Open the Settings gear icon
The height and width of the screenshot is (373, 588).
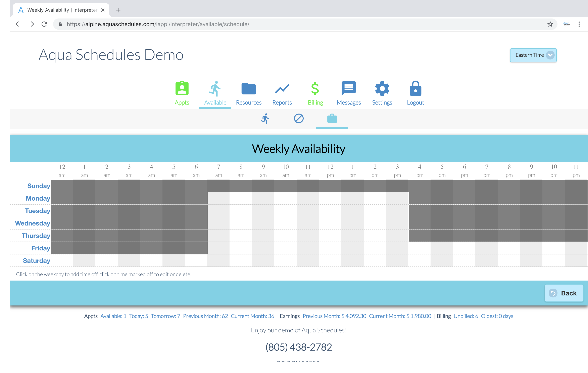point(382,88)
